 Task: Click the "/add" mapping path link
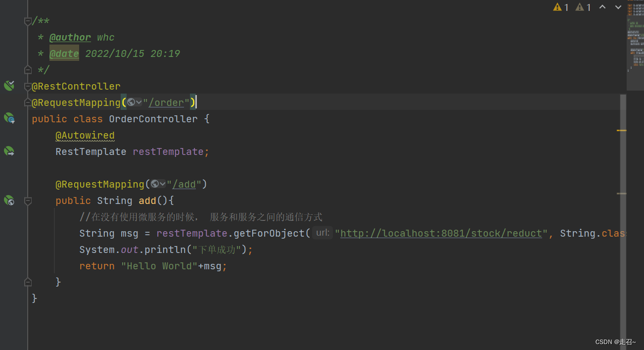coord(184,184)
